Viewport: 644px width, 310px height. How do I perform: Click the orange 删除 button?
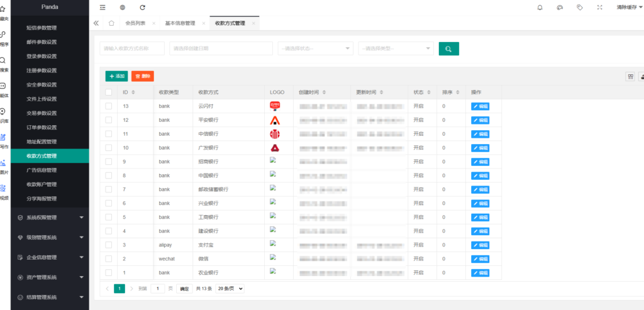click(x=143, y=76)
